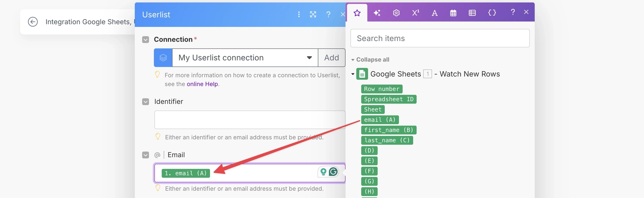Image resolution: width=644 pixels, height=198 pixels.
Task: Open array functions tab
Action: point(472,13)
